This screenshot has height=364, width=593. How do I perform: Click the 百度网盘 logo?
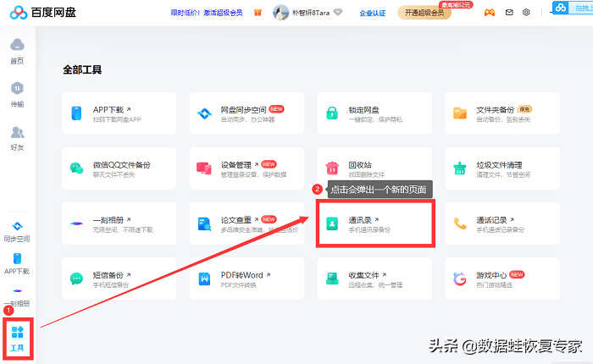click(x=42, y=13)
